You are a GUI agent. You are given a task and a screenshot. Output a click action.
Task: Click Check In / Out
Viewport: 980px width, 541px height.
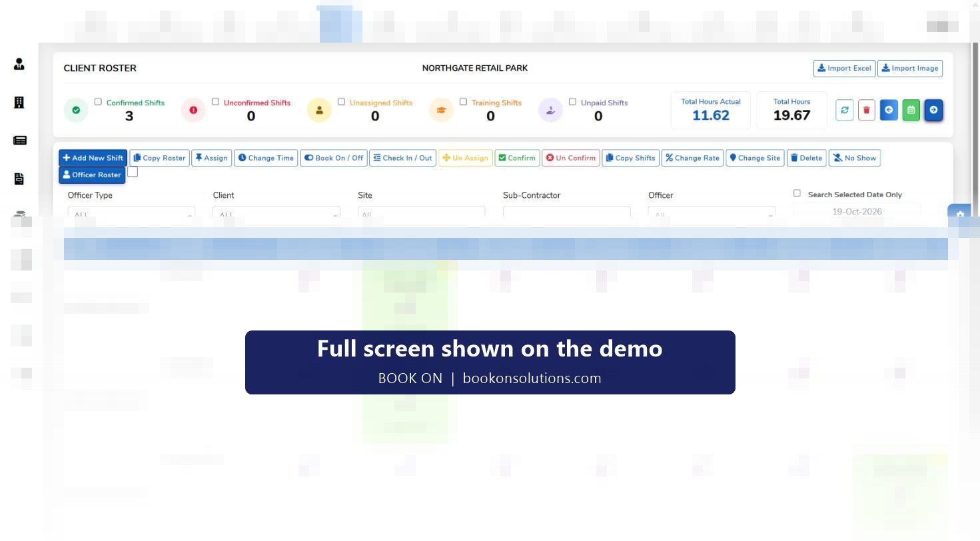(402, 158)
